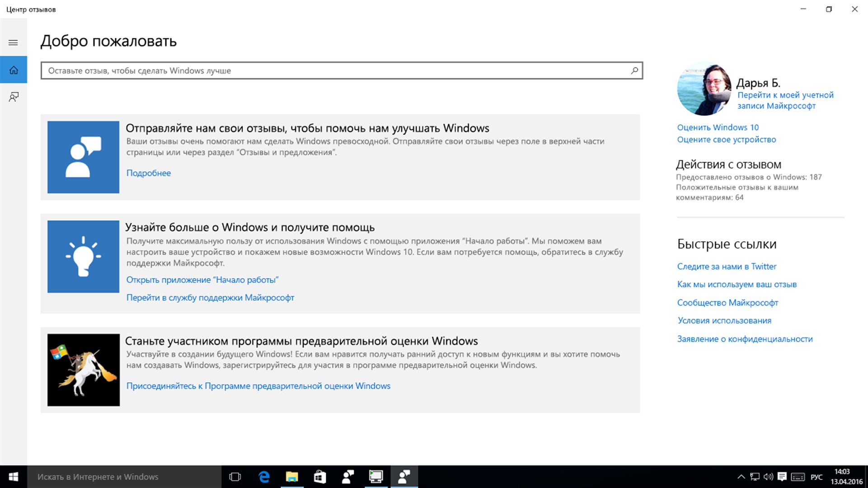Click the ninja cat unicorn image

[x=83, y=370]
